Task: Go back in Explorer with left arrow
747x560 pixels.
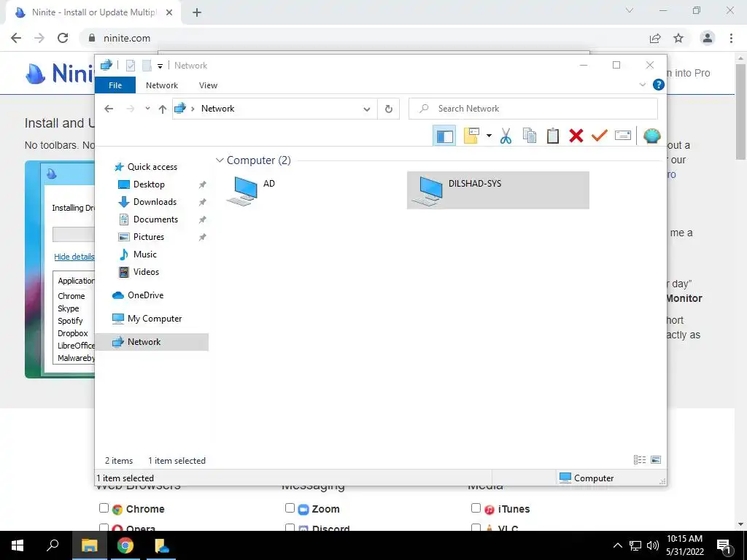Action: 109,109
